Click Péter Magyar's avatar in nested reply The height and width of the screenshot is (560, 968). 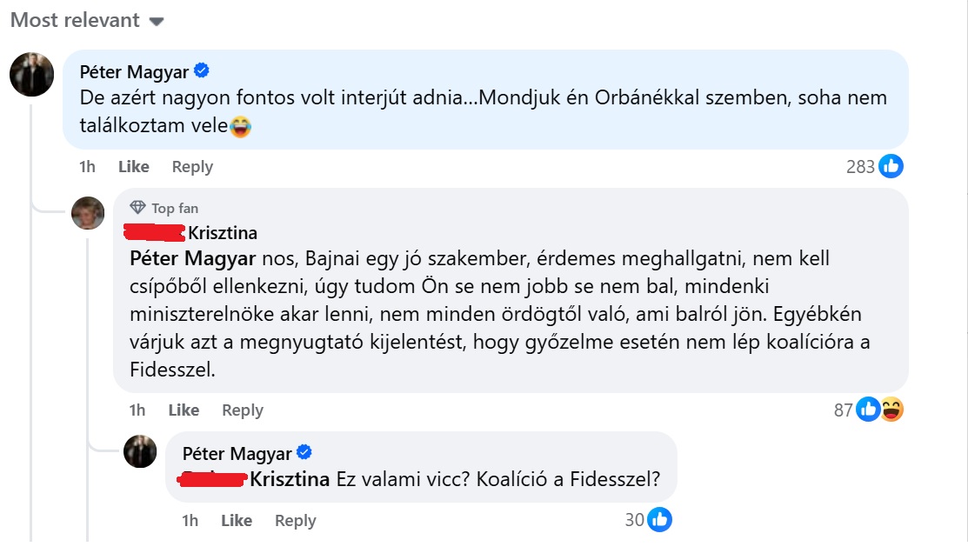point(140,450)
